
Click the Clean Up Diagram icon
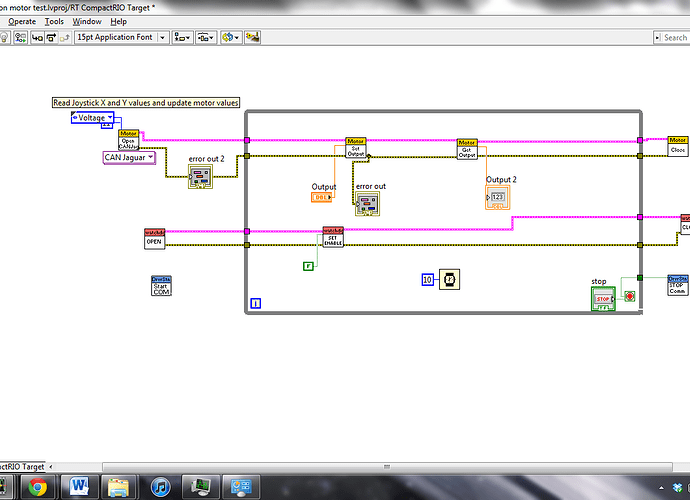253,37
